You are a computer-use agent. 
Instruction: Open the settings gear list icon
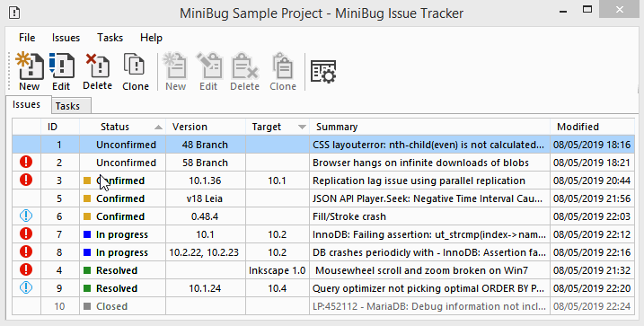[x=323, y=72]
